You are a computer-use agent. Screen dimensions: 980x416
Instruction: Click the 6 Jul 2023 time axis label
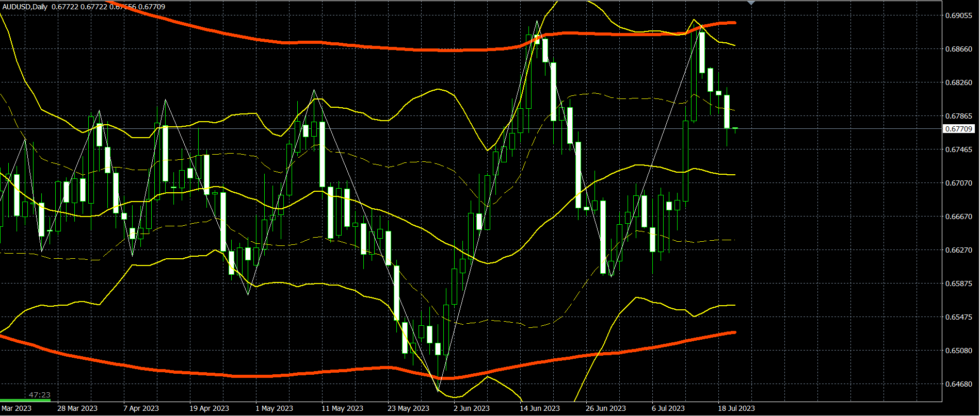click(668, 408)
